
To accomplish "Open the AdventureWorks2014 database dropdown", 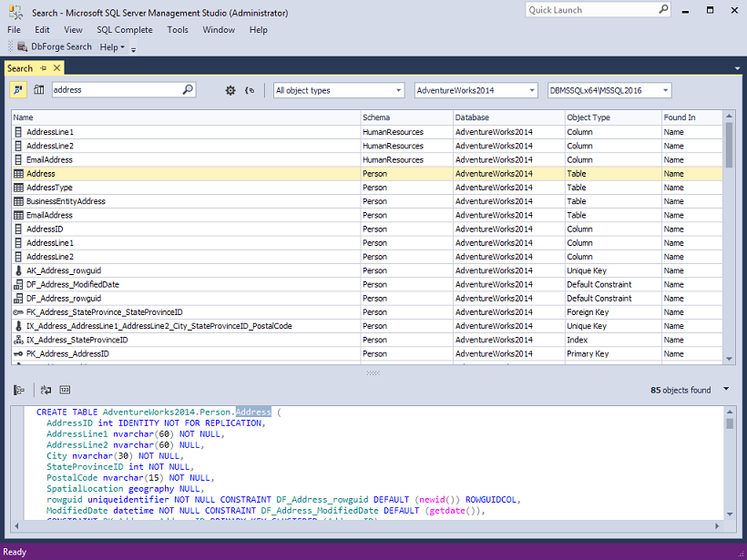I will point(532,90).
